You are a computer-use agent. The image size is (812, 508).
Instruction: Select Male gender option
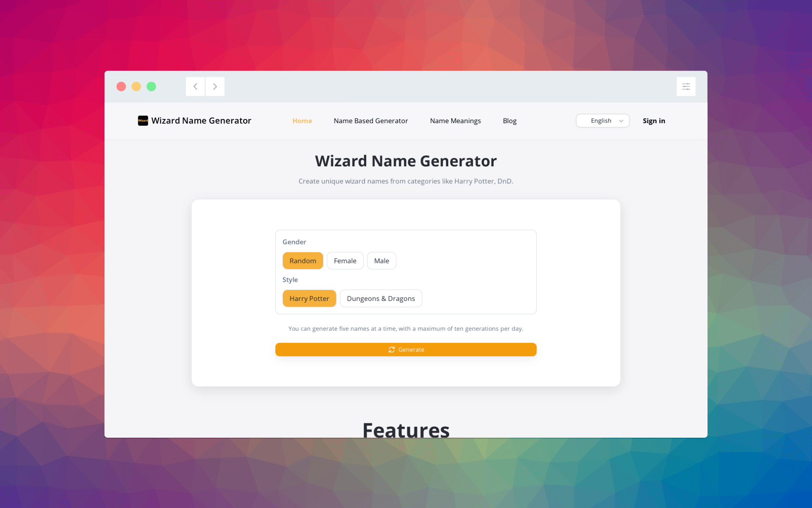pos(381,261)
